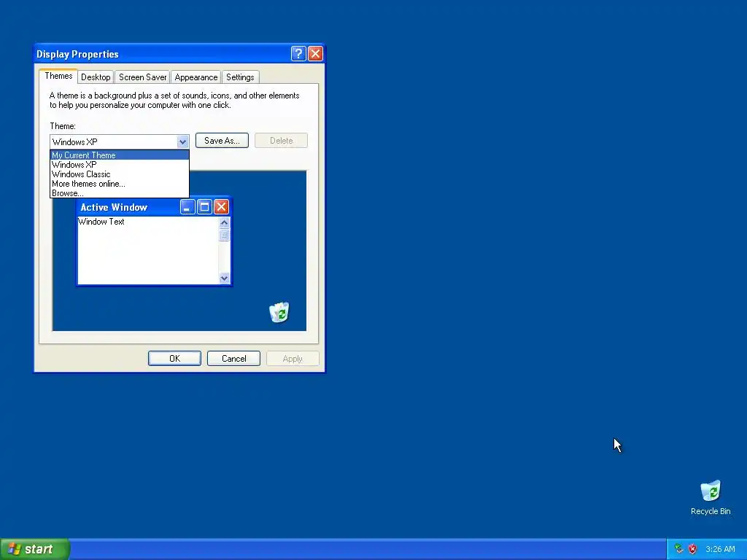Click the taskbar clock 3:26 AM
The width and height of the screenshot is (747, 560).
coord(720,549)
